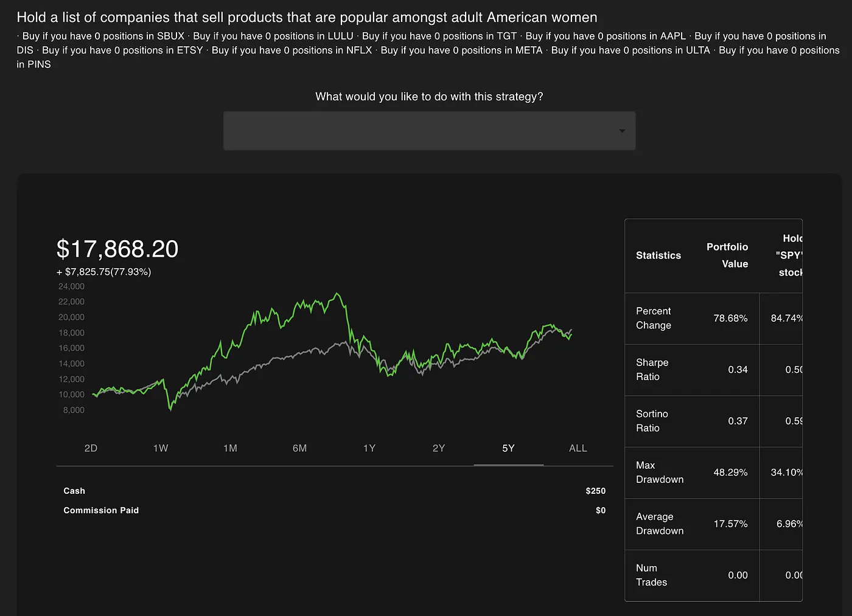852x616 pixels.
Task: Click the 17.57% average drawdown value
Action: point(730,524)
